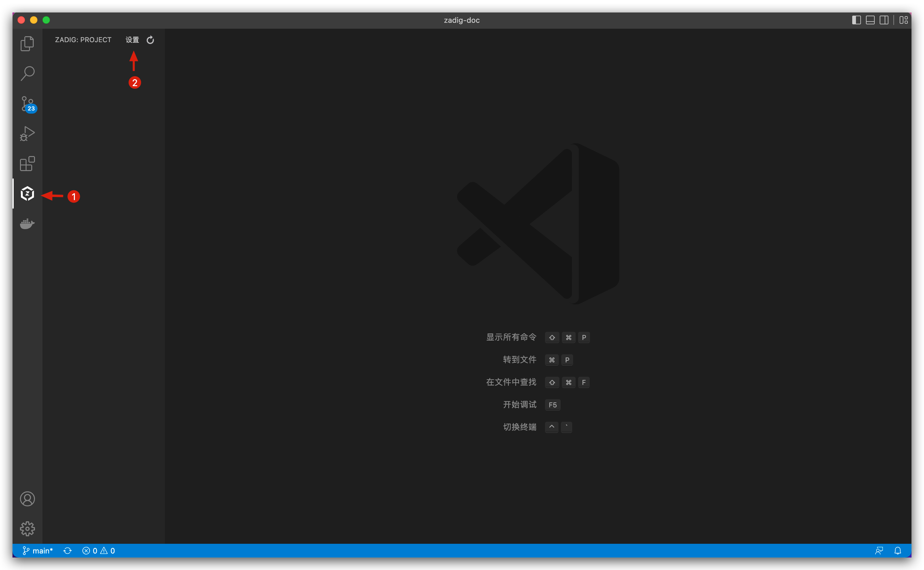Screen dimensions: 924x570
Task: Open the Search view
Action: click(x=27, y=73)
